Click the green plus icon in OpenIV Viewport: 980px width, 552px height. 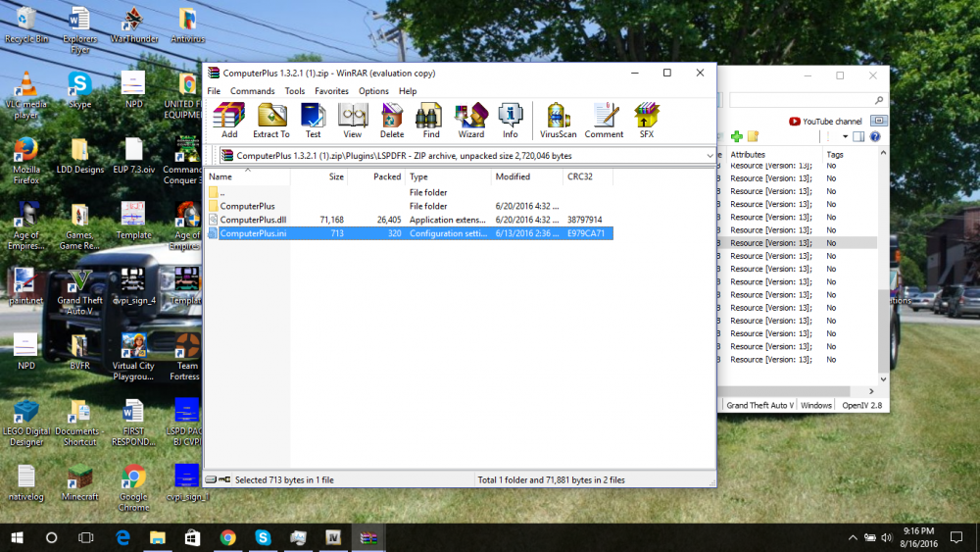pyautogui.click(x=737, y=136)
